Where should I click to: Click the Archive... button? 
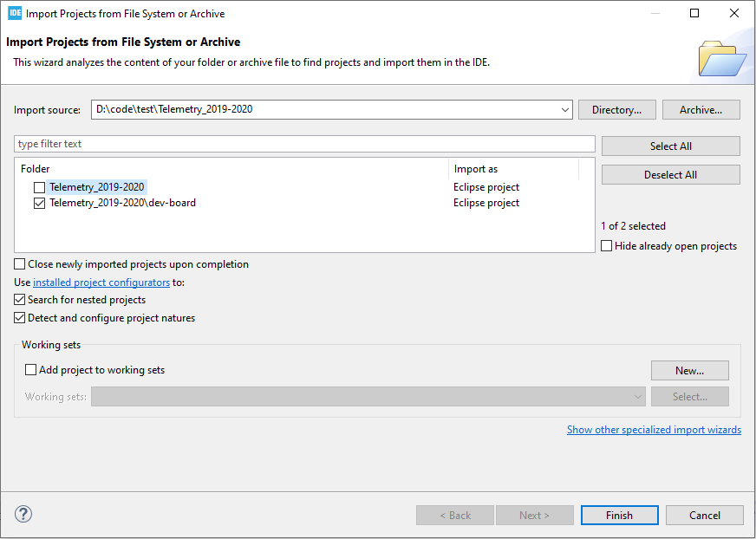point(701,110)
